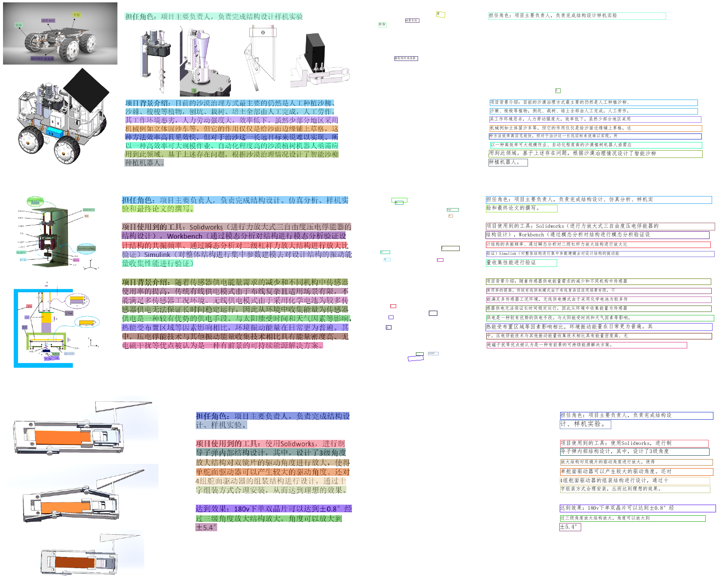Select the yellow 车架 label on chassis render
The image size is (728, 584).
click(76, 15)
